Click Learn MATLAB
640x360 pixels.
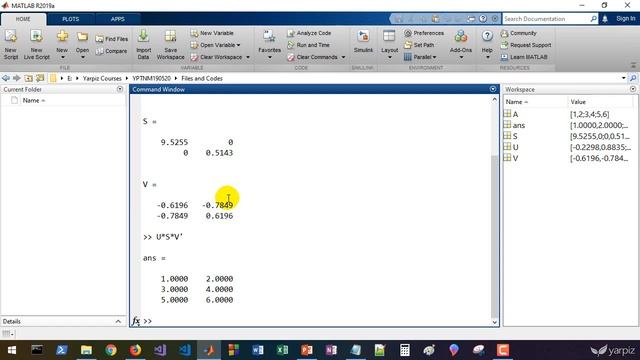[x=524, y=57]
